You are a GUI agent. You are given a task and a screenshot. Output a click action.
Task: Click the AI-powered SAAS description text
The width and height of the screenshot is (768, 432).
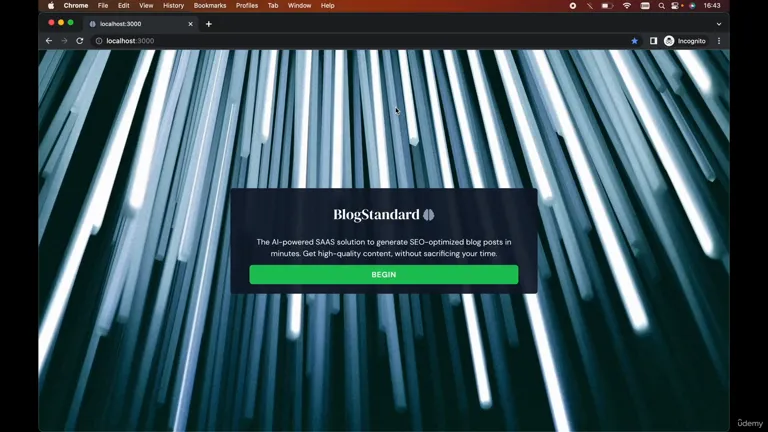[x=384, y=248]
